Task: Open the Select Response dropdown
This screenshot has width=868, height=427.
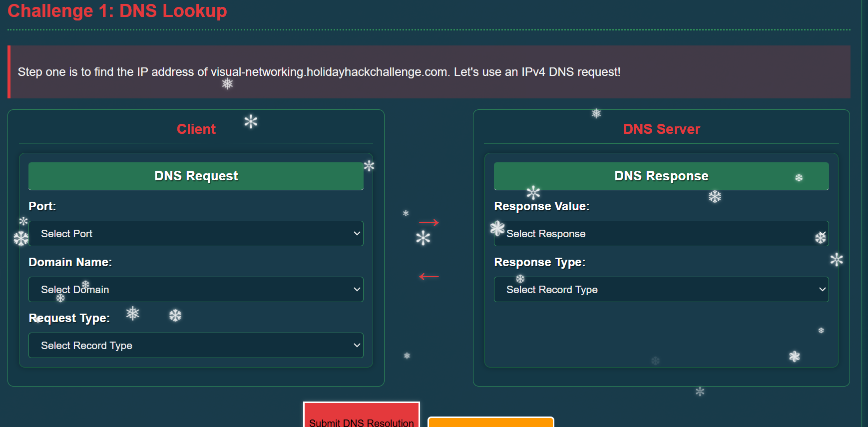Action: tap(661, 233)
